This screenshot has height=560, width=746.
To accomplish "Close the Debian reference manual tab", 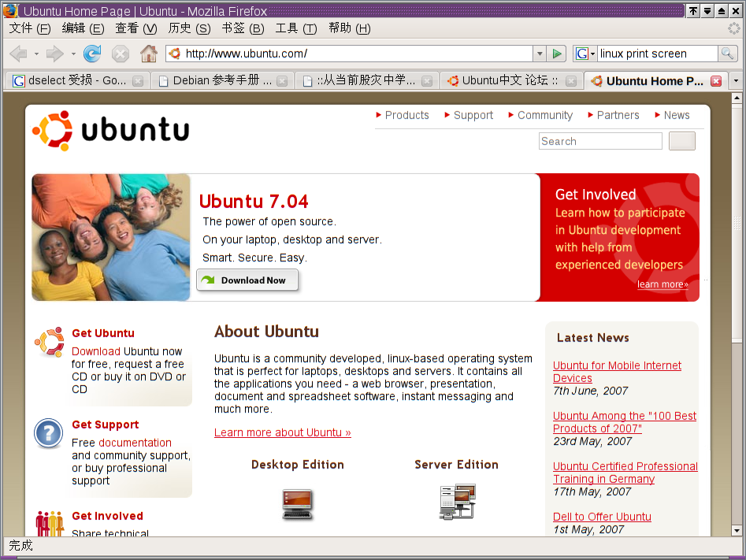I will tap(282, 81).
